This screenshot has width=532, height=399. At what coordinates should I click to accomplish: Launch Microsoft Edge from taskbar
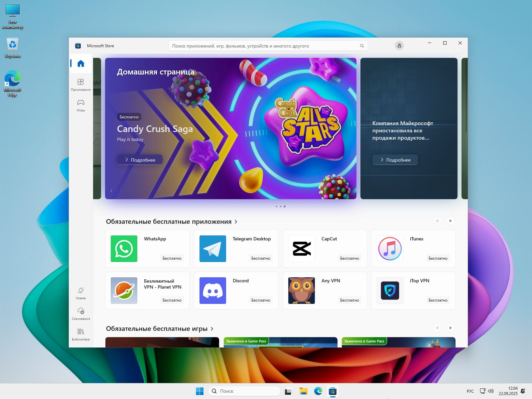[318, 391]
